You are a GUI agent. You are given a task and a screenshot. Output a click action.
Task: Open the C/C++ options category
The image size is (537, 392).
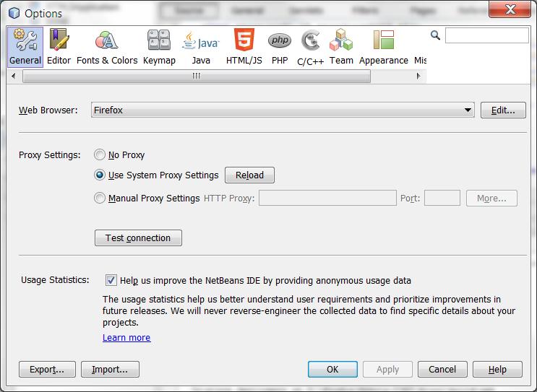[x=310, y=47]
